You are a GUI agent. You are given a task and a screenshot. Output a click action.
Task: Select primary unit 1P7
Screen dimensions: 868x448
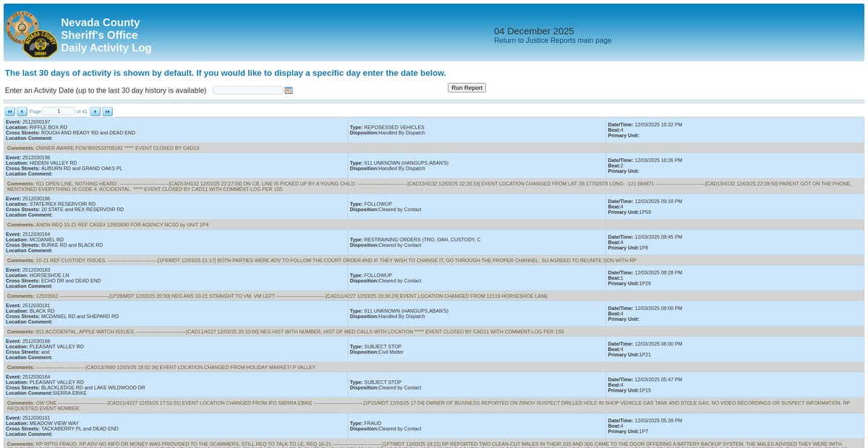click(644, 431)
